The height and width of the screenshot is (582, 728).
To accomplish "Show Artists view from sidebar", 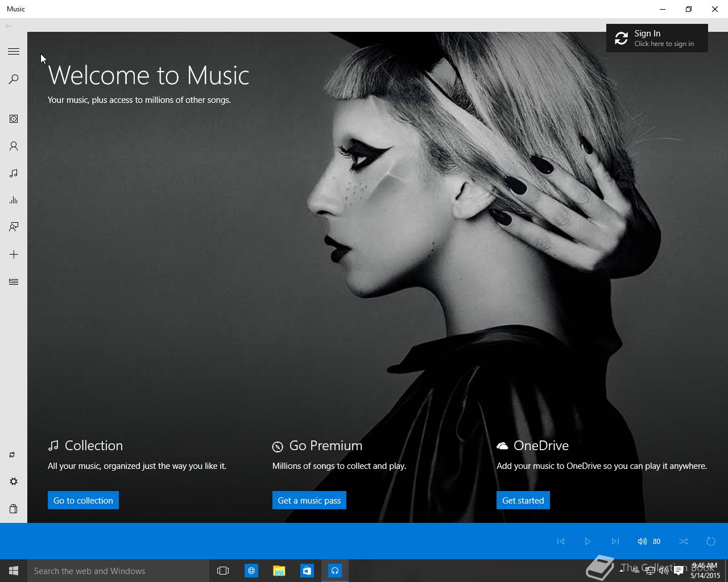I will 14,146.
